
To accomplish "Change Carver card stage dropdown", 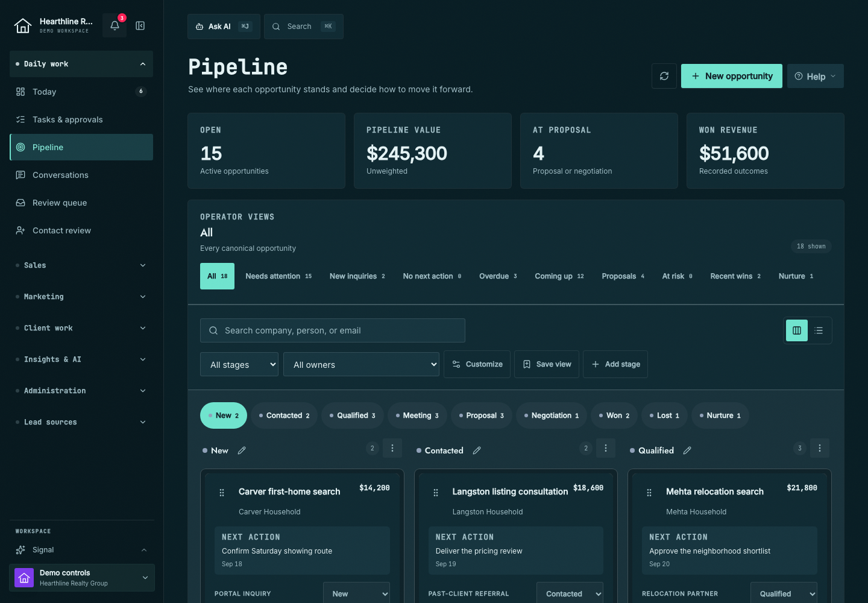I will 356,593.
